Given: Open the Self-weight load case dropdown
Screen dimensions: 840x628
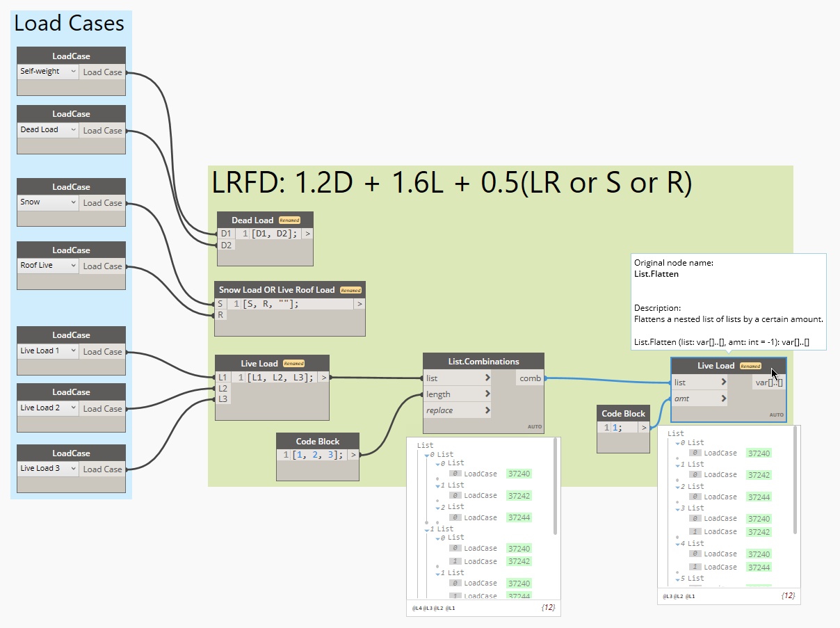Looking at the screenshot, I should tap(48, 72).
